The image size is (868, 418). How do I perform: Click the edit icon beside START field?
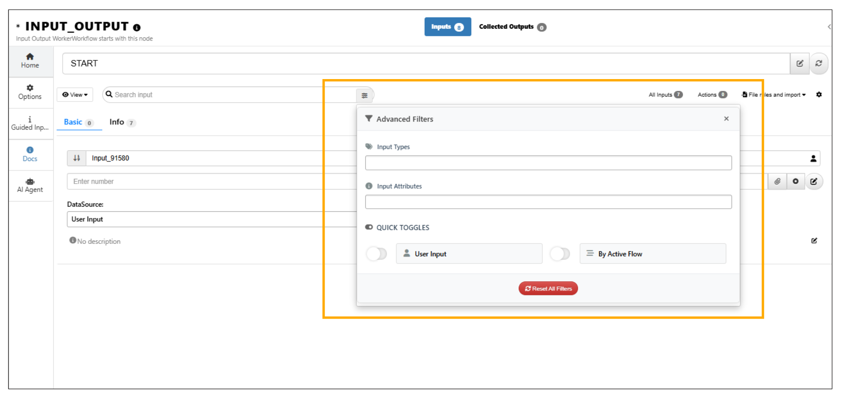coord(799,64)
